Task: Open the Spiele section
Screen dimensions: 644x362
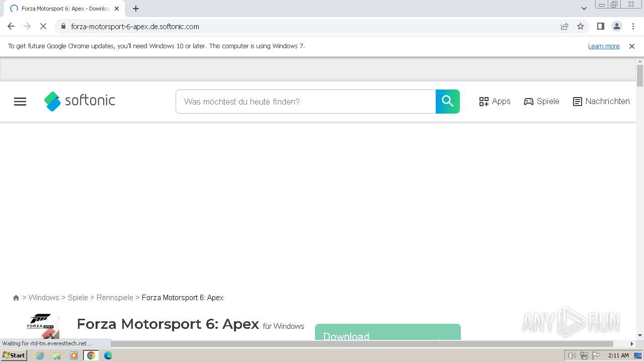Action: [541, 102]
